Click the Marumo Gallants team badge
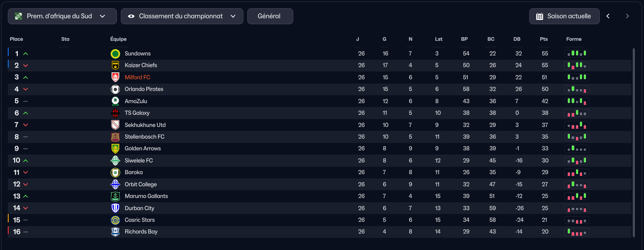 [115, 196]
